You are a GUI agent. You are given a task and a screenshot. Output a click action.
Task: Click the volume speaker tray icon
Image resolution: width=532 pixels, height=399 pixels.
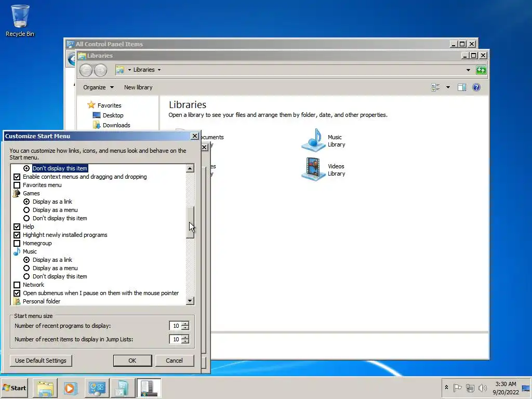point(482,388)
